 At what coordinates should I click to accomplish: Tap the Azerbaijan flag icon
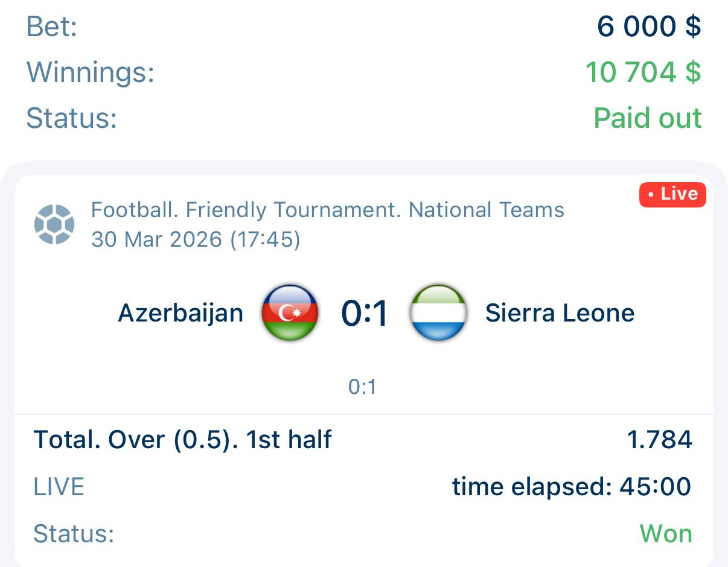click(290, 312)
